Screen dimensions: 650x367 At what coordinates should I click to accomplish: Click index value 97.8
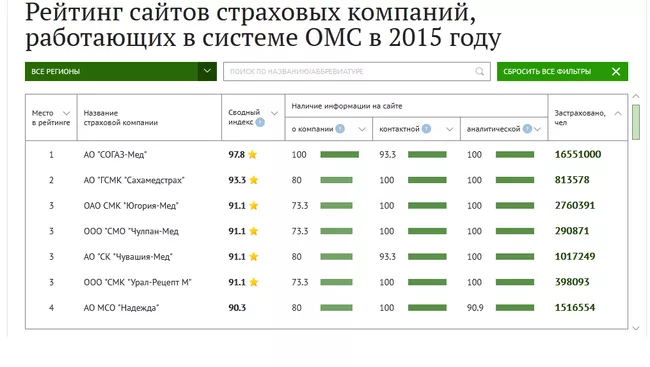237,155
